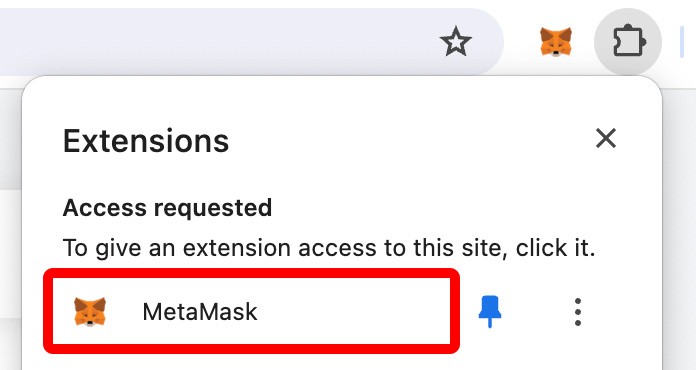Unpin MetaMask with the blue pin icon

tap(490, 312)
